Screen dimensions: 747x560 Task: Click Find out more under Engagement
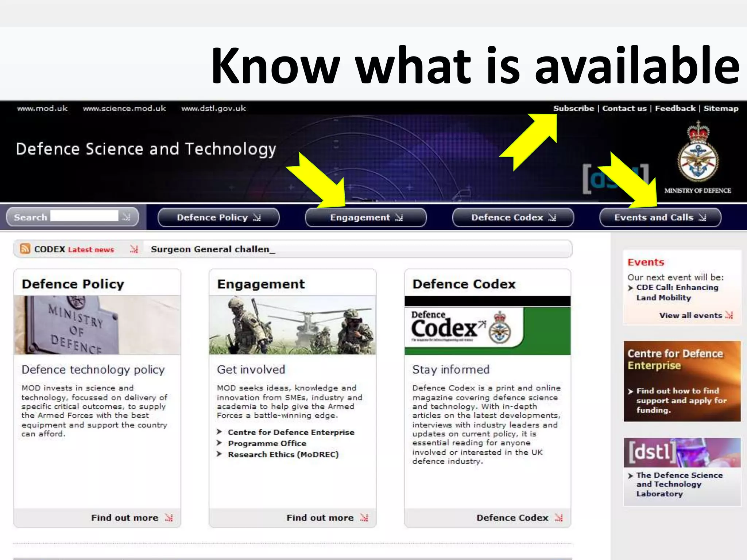point(320,518)
